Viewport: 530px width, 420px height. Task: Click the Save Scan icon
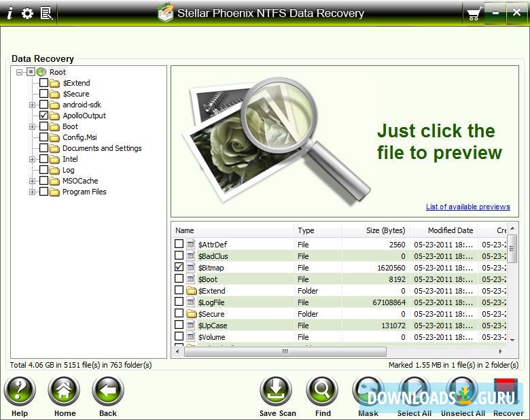277,391
